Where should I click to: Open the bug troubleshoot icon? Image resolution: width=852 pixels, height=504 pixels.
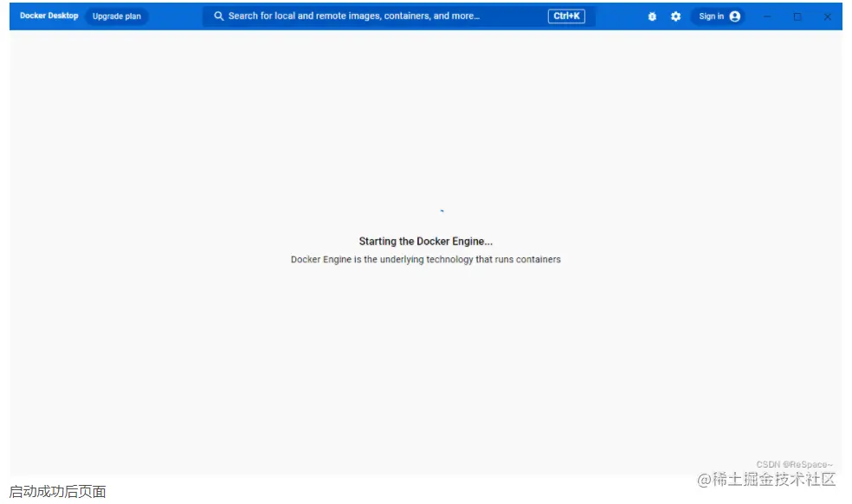pyautogui.click(x=652, y=16)
